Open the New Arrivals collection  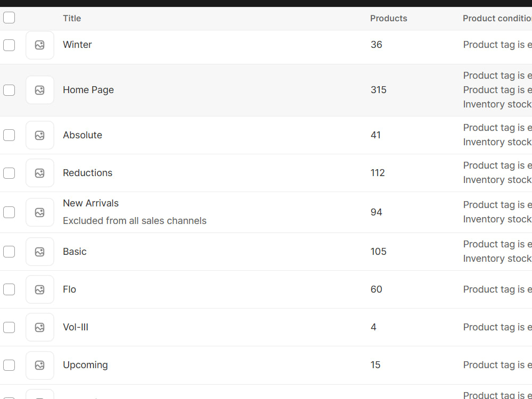tap(90, 203)
